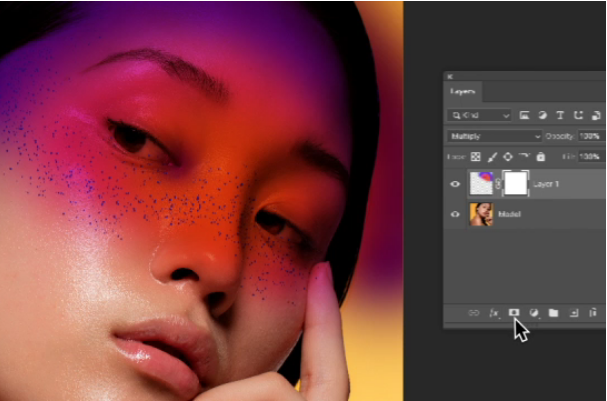Open the layer style fx menu

(494, 313)
